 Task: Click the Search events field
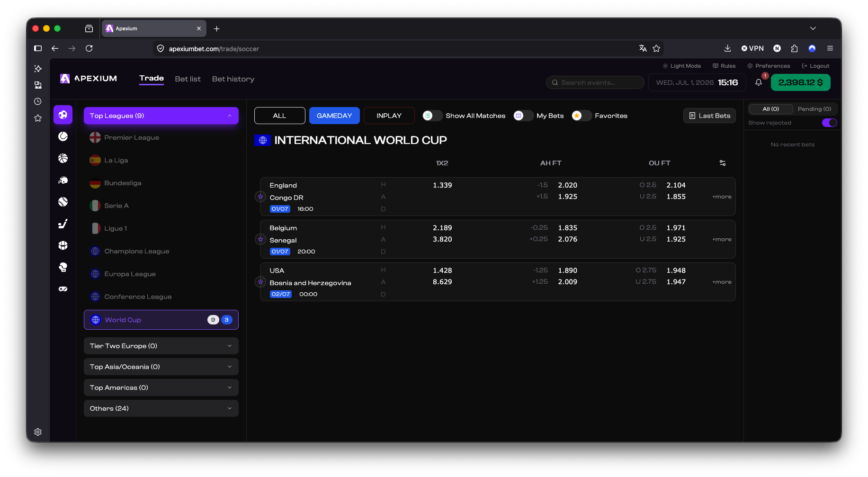[x=595, y=82]
